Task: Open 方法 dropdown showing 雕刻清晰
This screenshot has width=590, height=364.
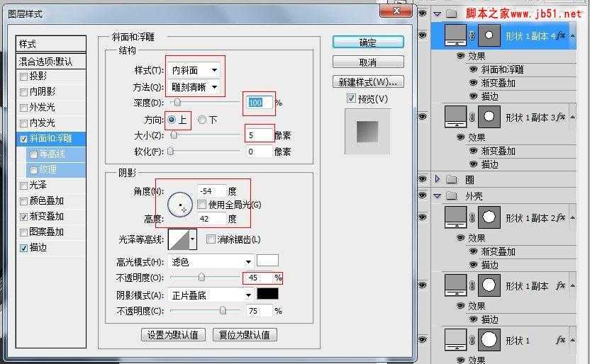Action: pos(194,87)
